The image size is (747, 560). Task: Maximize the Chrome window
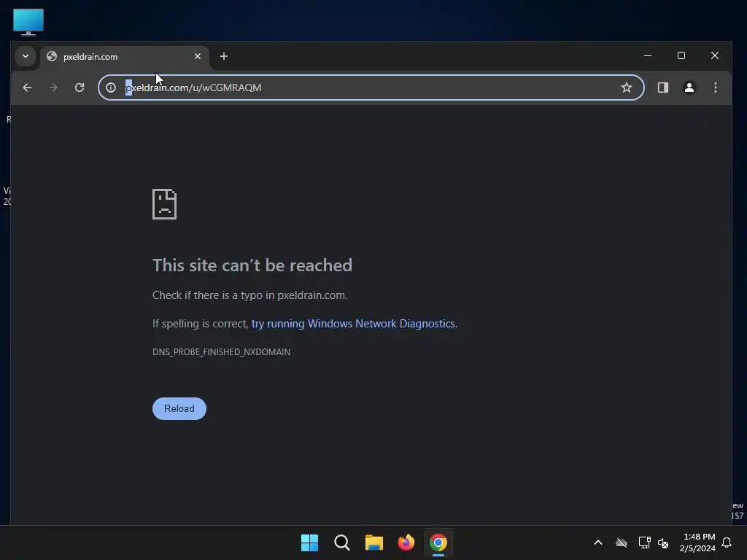click(681, 55)
